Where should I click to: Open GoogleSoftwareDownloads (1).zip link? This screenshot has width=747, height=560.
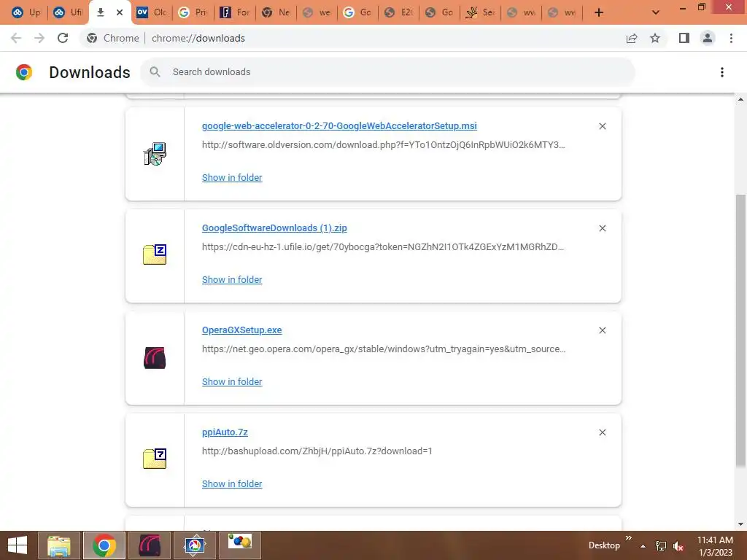(x=274, y=228)
